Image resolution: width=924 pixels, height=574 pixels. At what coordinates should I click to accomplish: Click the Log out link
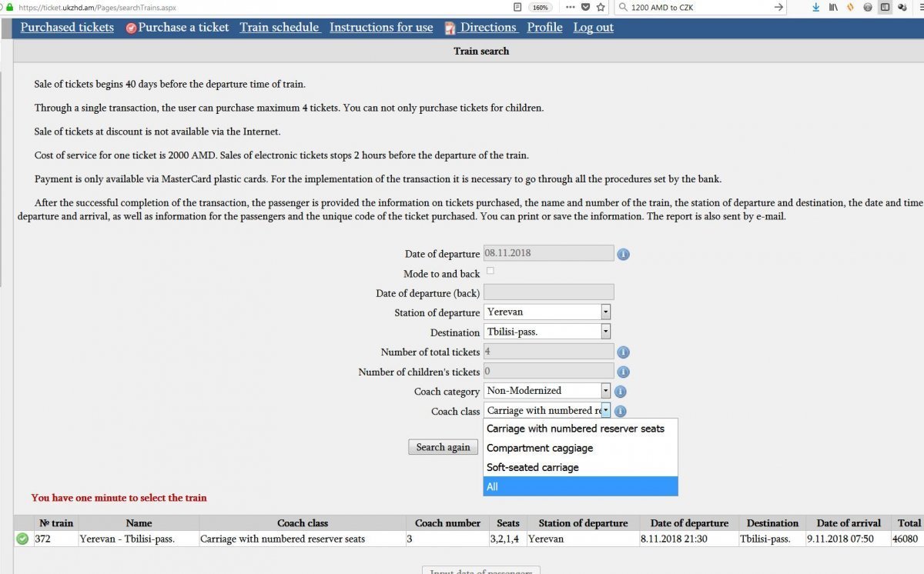point(593,28)
